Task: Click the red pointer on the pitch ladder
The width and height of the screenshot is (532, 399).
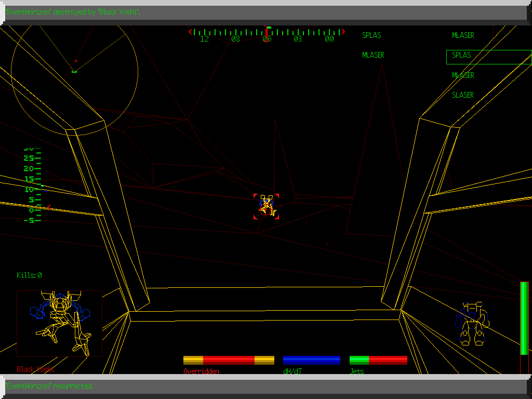Action: (x=48, y=207)
